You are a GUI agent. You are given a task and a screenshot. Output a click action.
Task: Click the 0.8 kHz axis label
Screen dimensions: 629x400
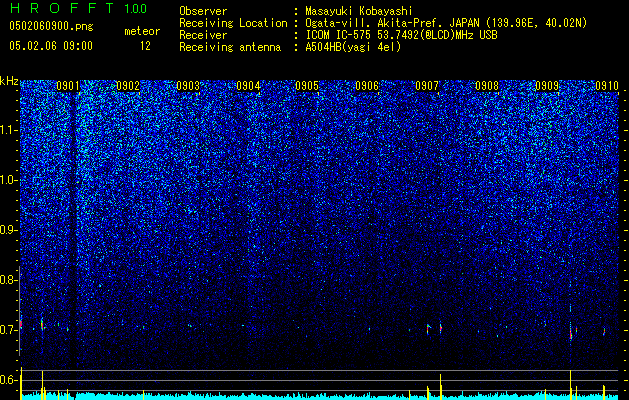click(x=9, y=280)
